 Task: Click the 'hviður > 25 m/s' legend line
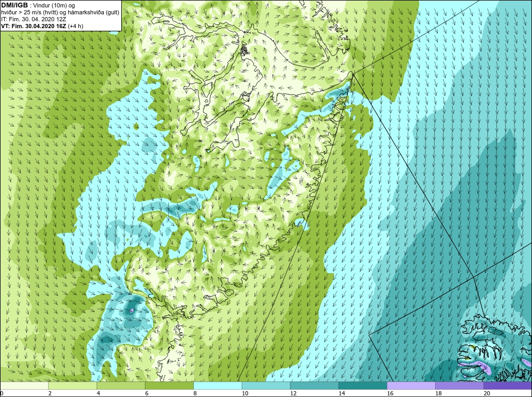[60, 13]
